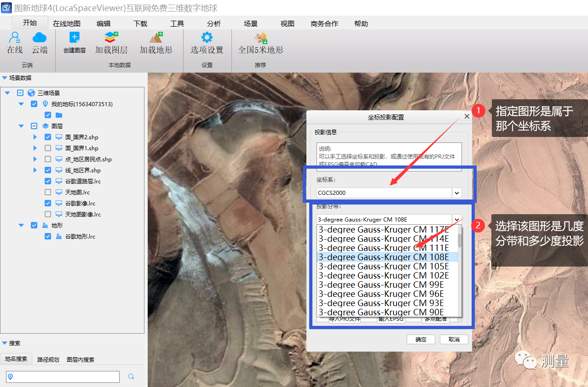
Task: Click the pin icon inside search box
Action: click(11, 377)
